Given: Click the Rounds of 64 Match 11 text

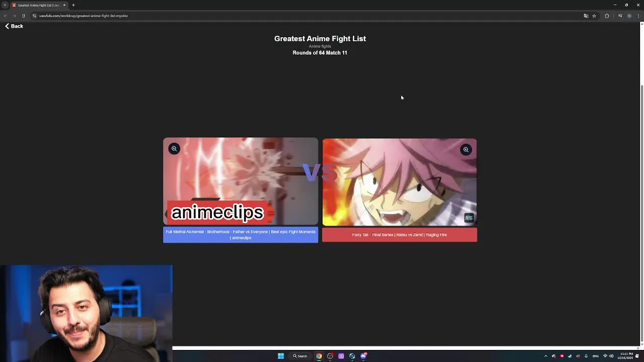Looking at the screenshot, I should coord(320,53).
